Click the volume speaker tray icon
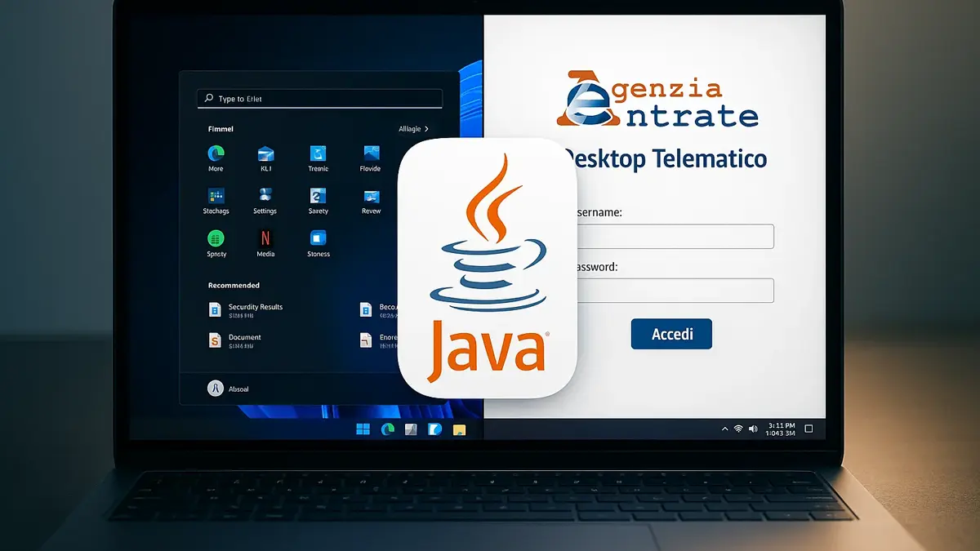The height and width of the screenshot is (551, 980). coord(753,429)
